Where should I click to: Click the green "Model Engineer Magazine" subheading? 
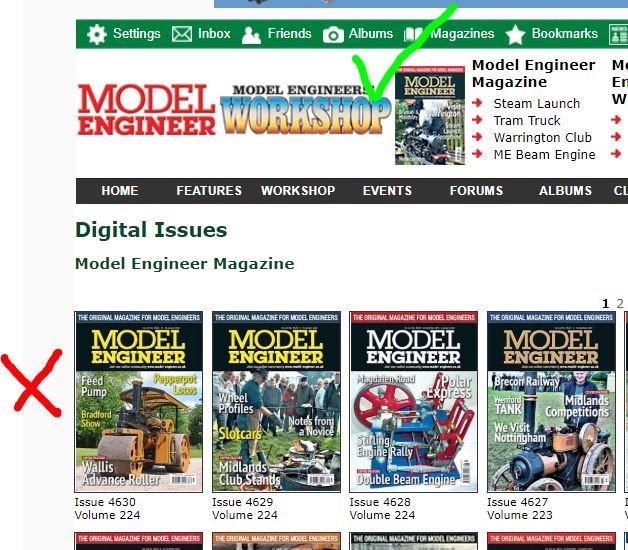(x=185, y=264)
